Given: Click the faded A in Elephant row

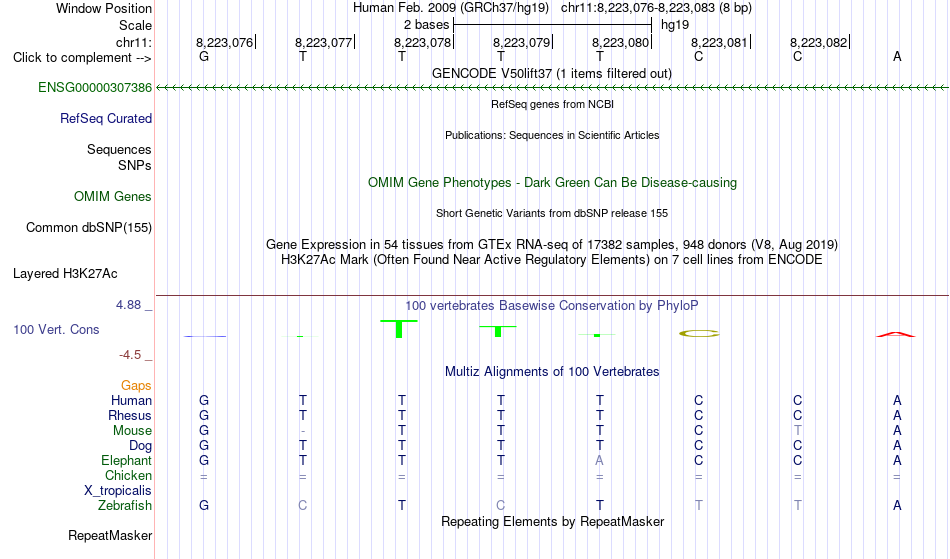Looking at the screenshot, I should pyautogui.click(x=599, y=460).
